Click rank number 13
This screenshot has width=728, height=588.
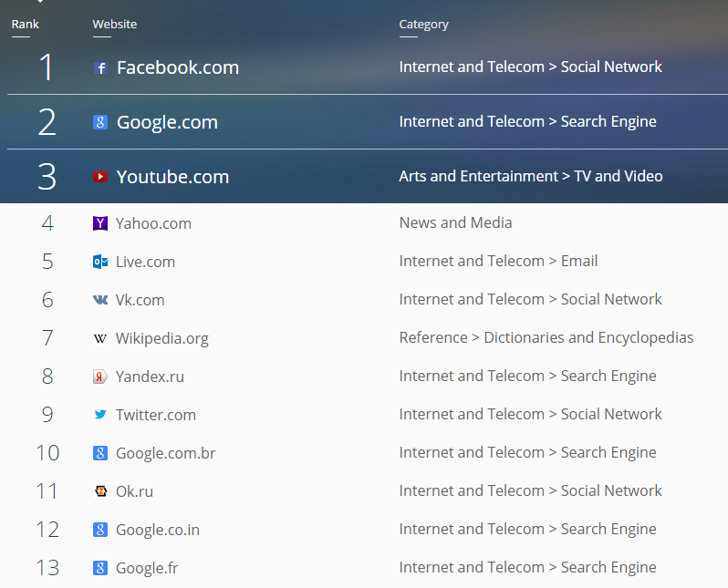coord(47,568)
